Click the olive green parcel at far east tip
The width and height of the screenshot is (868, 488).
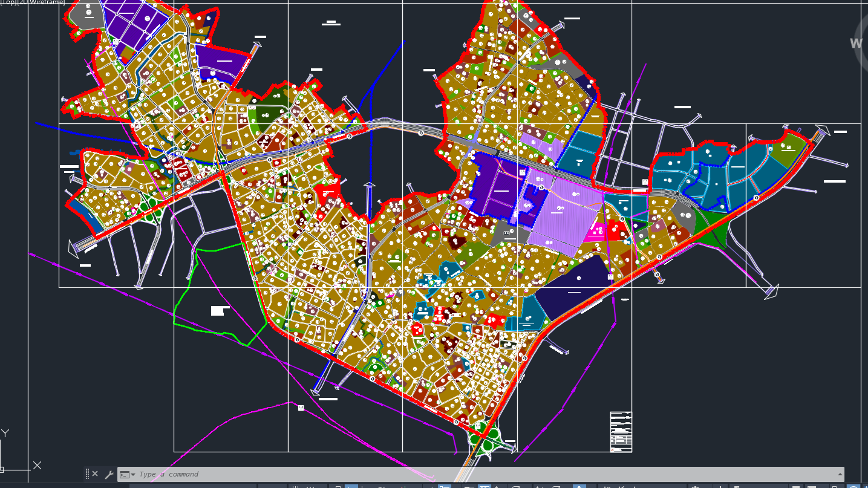pyautogui.click(x=791, y=150)
